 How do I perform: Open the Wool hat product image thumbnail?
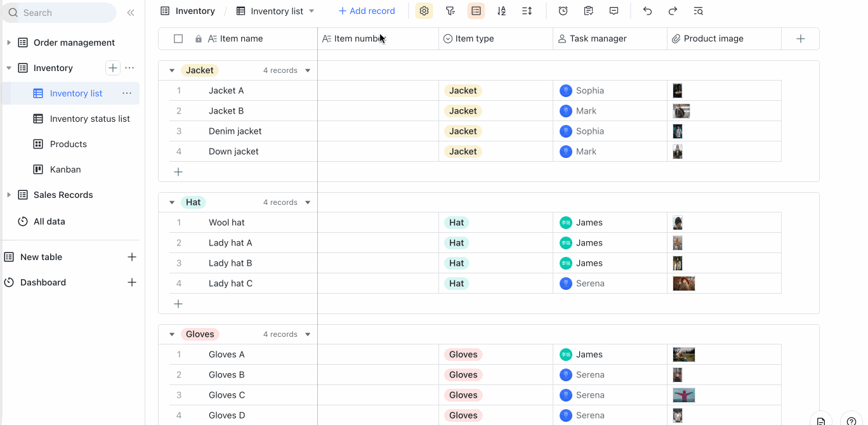tap(677, 223)
